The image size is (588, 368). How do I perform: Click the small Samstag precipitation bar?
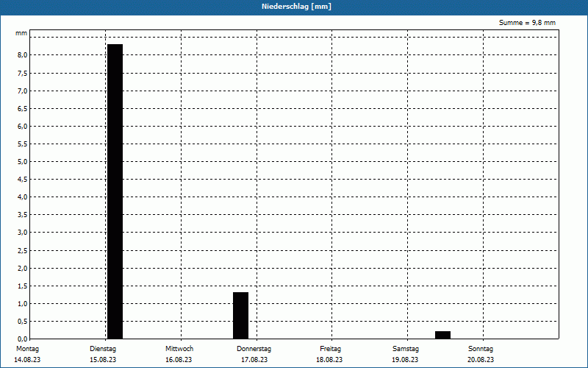[443, 335]
